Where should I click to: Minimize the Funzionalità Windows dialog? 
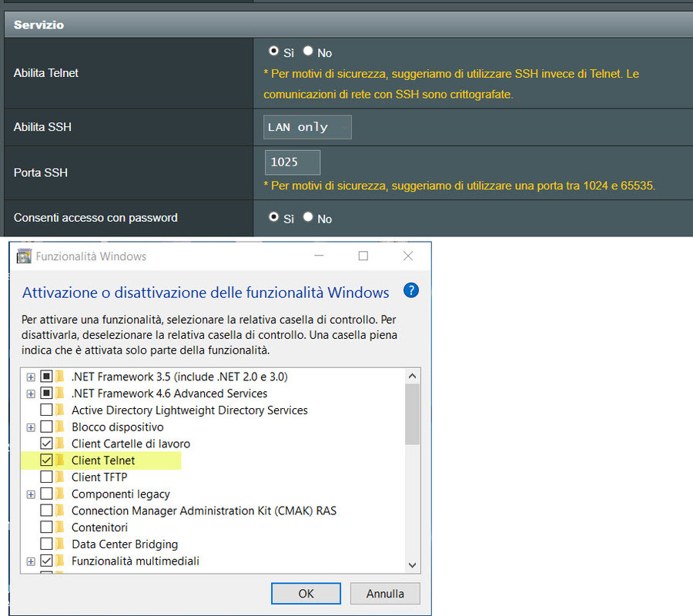pyautogui.click(x=319, y=256)
